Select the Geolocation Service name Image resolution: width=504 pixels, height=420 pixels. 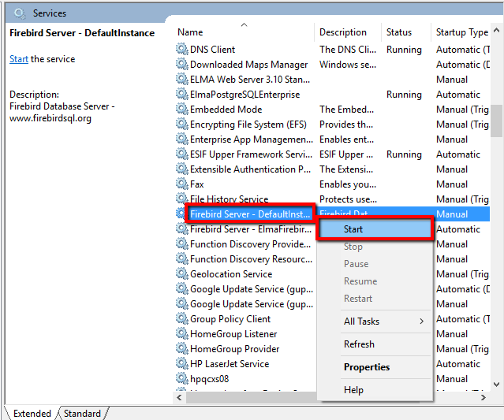coord(231,274)
